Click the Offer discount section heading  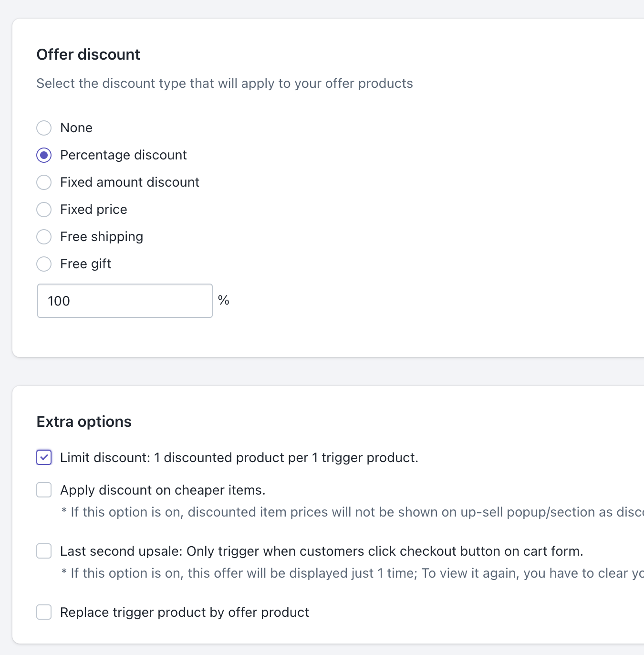click(x=88, y=54)
